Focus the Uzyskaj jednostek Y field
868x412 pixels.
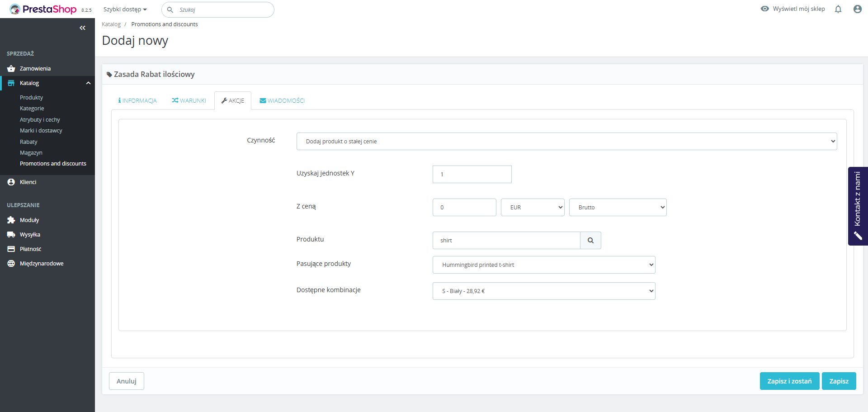(x=472, y=175)
